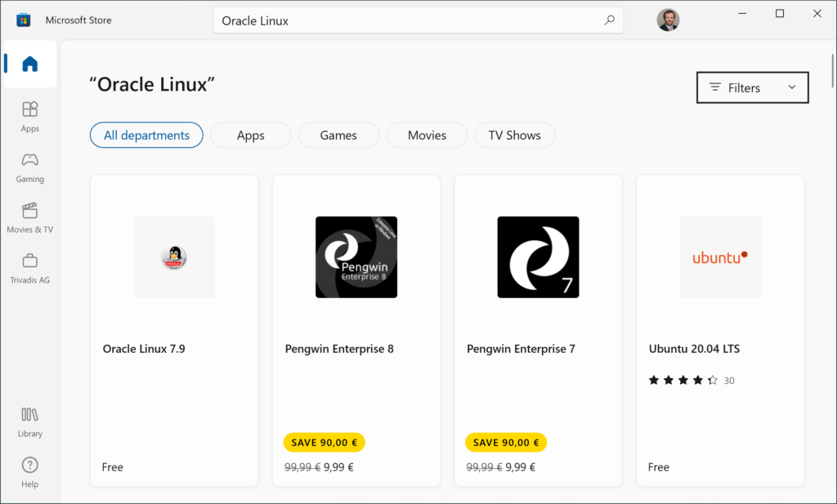The height and width of the screenshot is (504, 837).
Task: Expand the Filters dropdown
Action: (x=752, y=87)
